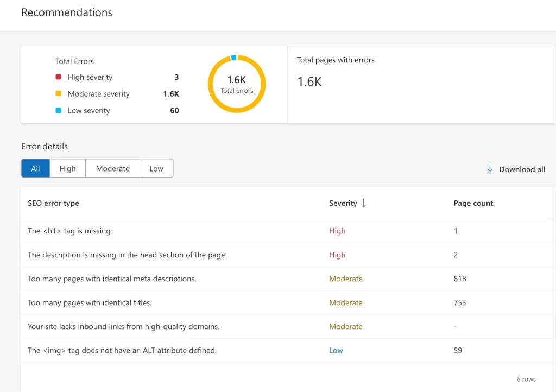Switch to the Low severity tab
The image size is (556, 392).
(156, 168)
